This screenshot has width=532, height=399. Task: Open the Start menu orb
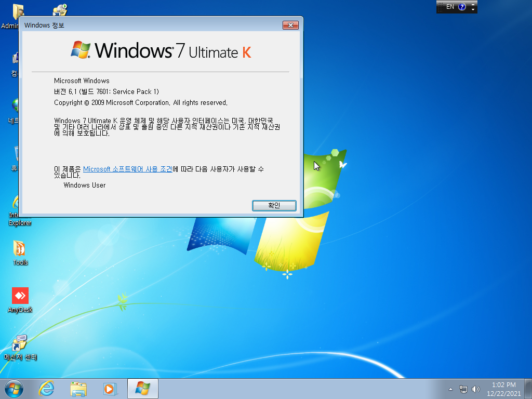coord(14,389)
